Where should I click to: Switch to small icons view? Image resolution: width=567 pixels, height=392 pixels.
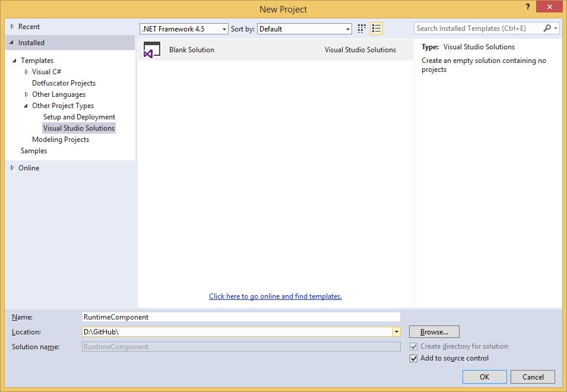click(x=362, y=29)
